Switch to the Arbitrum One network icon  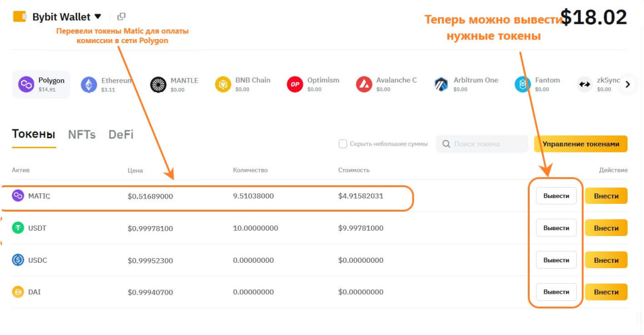(441, 84)
